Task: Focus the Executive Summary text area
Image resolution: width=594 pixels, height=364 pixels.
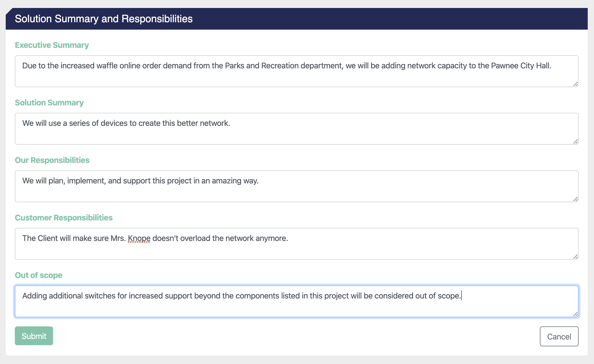Action: click(x=297, y=71)
